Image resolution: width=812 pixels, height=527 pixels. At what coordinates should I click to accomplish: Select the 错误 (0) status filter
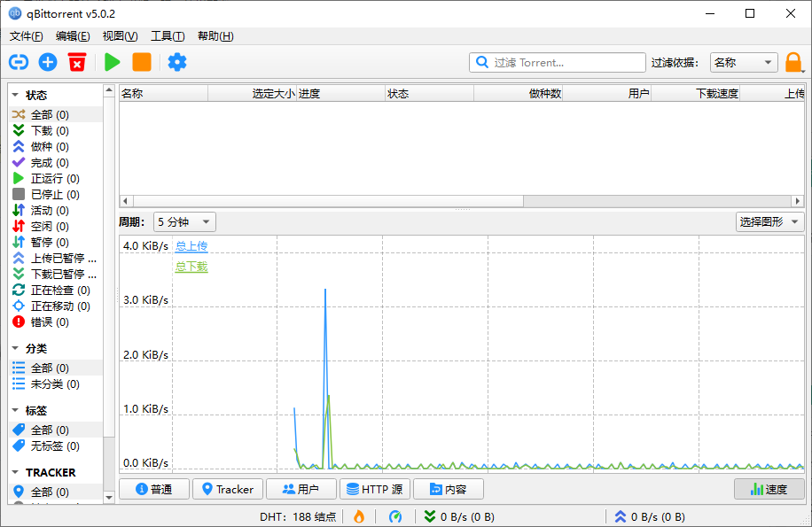56,322
